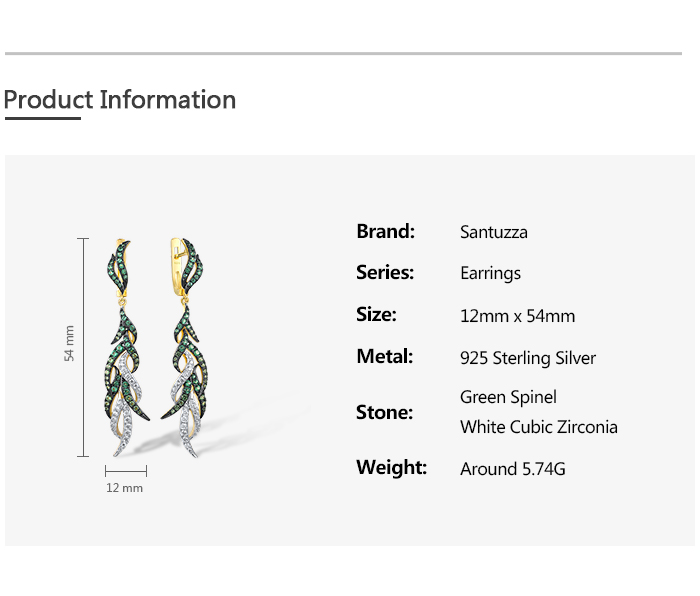Click the 54 mm height label
Image resolution: width=700 pixels, height=596 pixels.
(x=69, y=343)
